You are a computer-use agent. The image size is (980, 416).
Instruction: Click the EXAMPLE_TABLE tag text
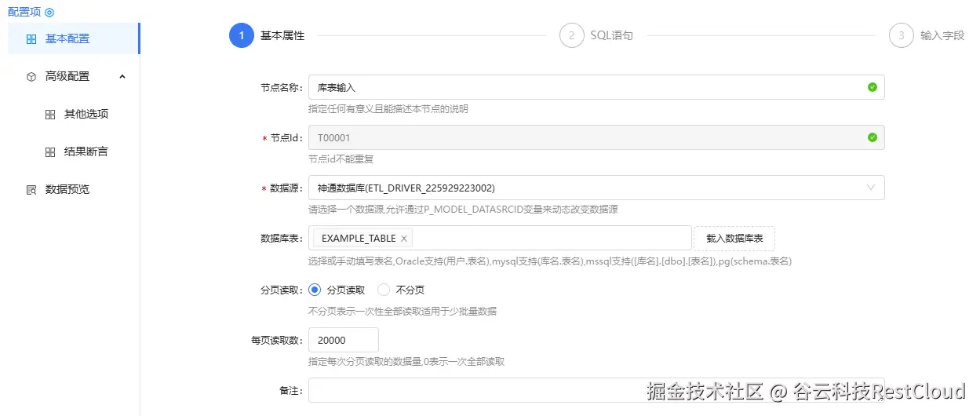359,238
